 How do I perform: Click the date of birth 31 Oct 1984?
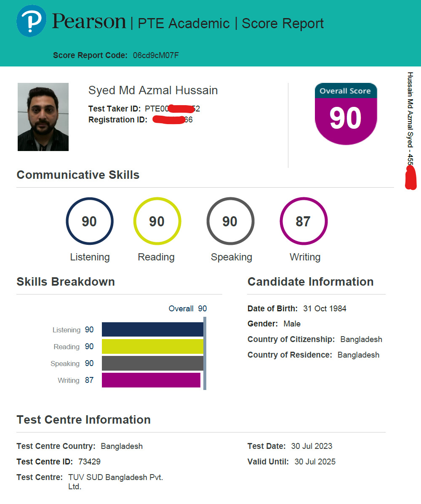tap(325, 308)
